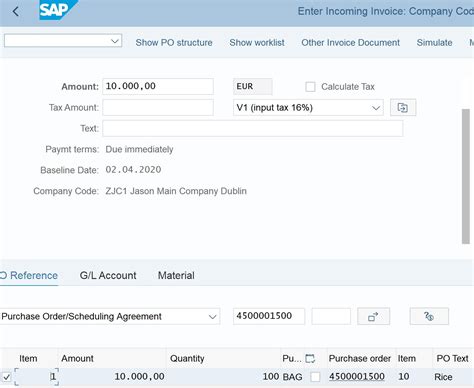This screenshot has height=388, width=474.
Task: Open the Material tab
Action: tap(176, 275)
